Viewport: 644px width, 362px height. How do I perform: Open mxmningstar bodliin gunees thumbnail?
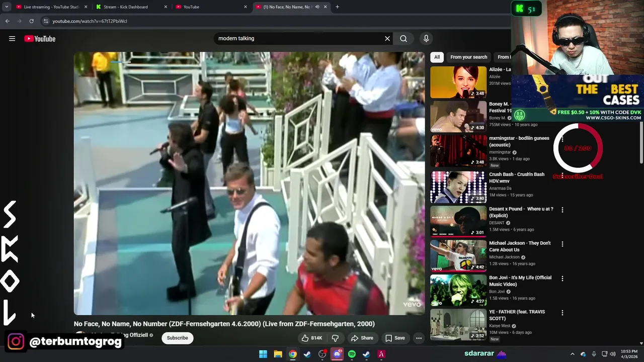pyautogui.click(x=458, y=151)
